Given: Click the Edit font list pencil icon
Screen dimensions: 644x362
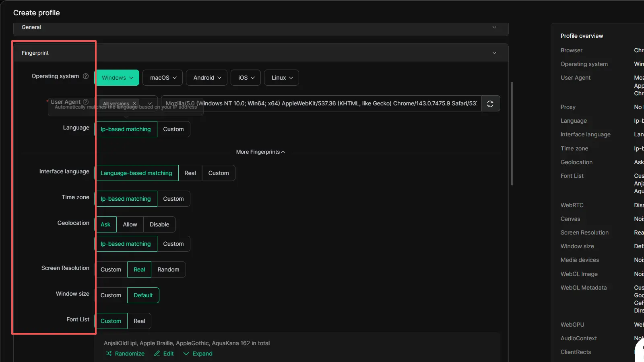Looking at the screenshot, I should pos(157,354).
